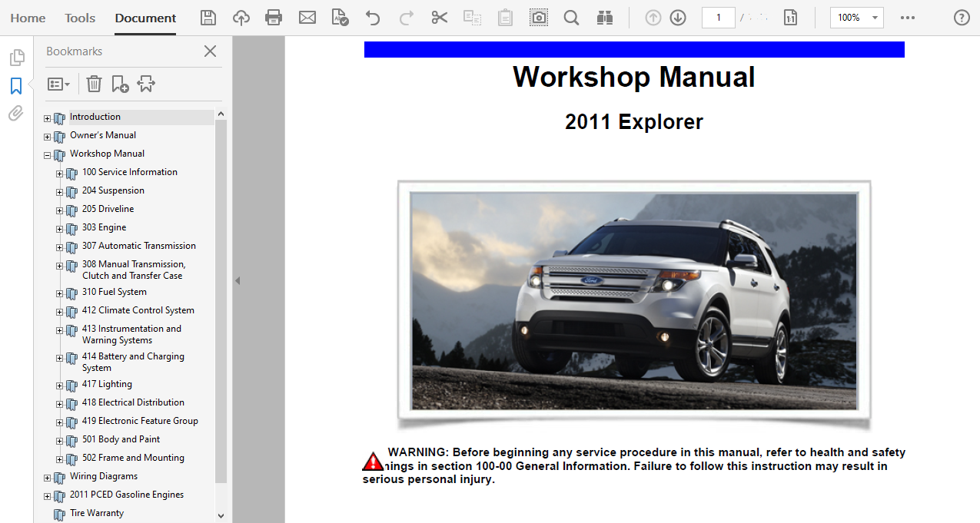Screen dimensions: 980x523
Task: Open advanced search with binoculars icon
Action: click(605, 17)
